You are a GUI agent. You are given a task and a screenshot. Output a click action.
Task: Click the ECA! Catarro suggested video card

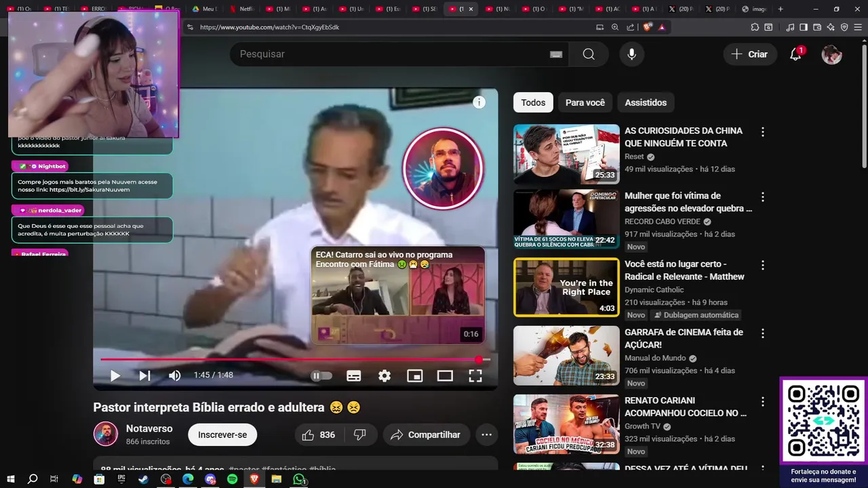point(398,296)
